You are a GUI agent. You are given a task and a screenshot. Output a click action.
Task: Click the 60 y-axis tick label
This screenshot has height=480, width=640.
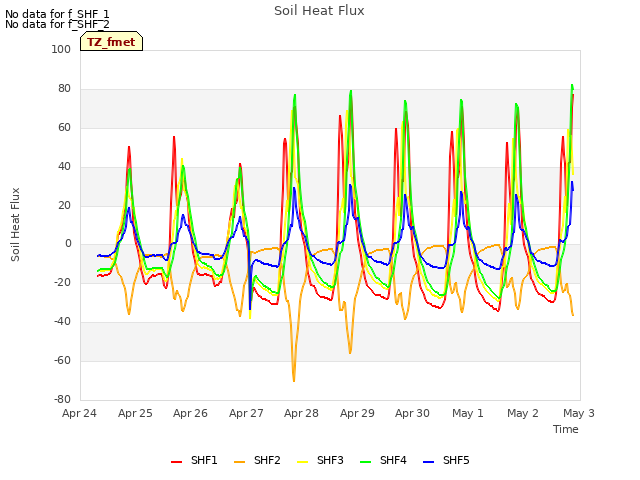click(64, 128)
